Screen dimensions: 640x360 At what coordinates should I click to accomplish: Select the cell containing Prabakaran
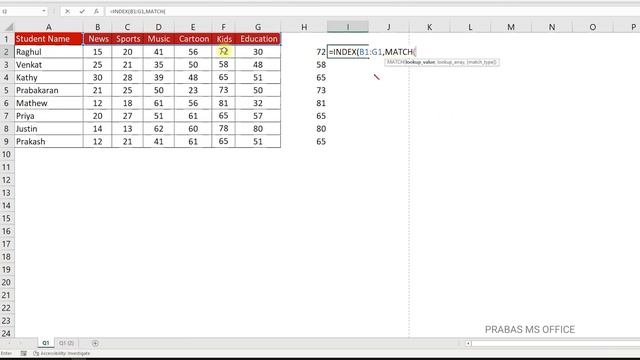click(49, 90)
